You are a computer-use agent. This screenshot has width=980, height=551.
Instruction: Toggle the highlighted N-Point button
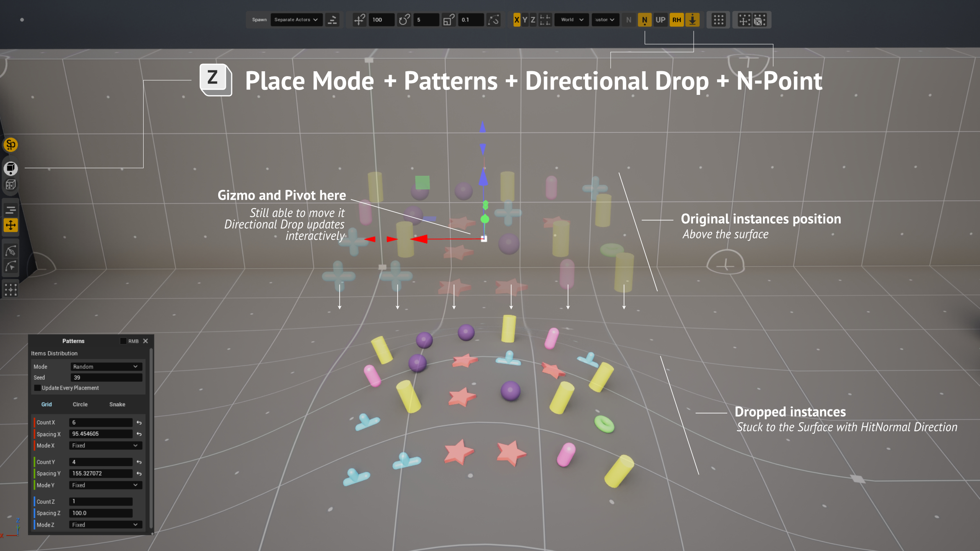645,20
